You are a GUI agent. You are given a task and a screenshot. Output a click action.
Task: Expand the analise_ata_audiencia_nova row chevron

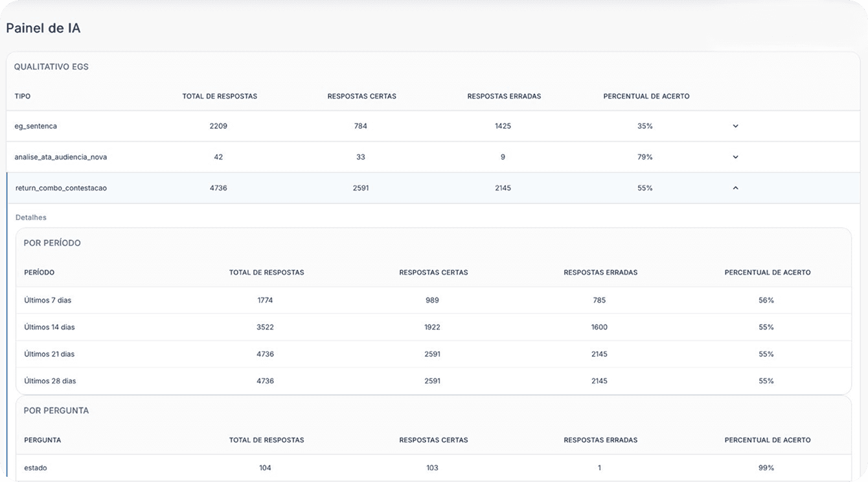pyautogui.click(x=735, y=157)
